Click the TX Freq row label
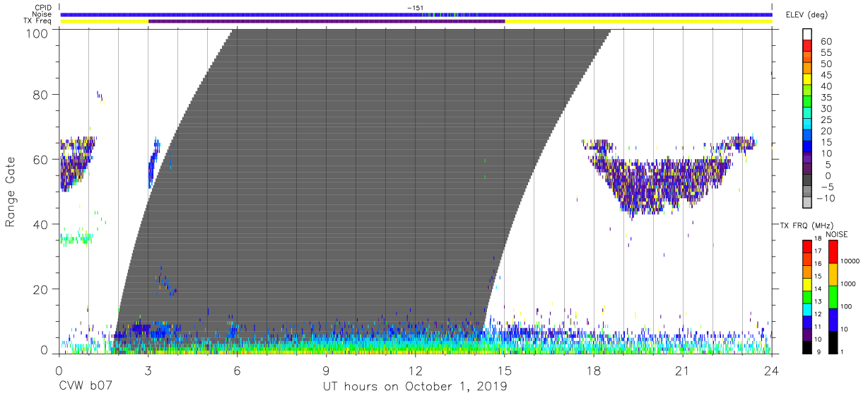Screen dimensions: 868x401 pos(37,21)
